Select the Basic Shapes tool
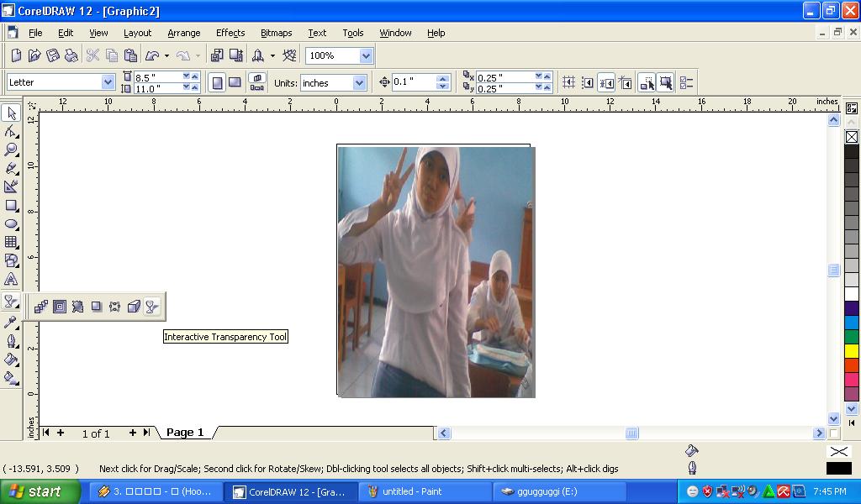This screenshot has height=504, width=861. click(x=11, y=260)
